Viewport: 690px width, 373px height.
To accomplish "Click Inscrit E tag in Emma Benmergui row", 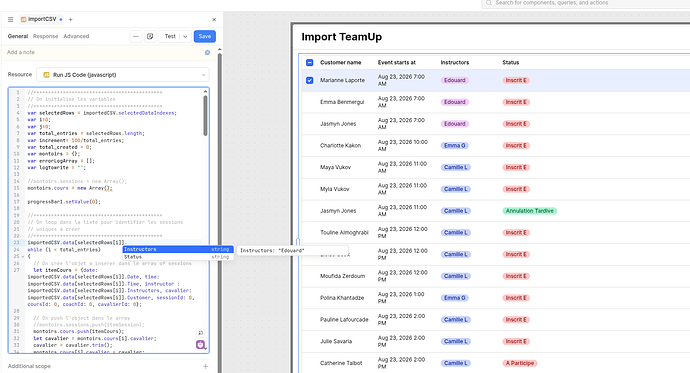I will (516, 102).
